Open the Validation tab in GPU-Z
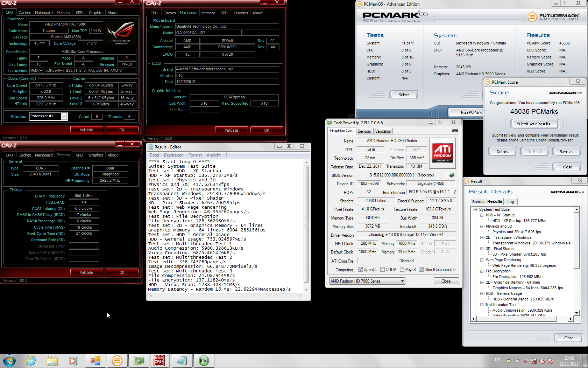 click(x=383, y=131)
